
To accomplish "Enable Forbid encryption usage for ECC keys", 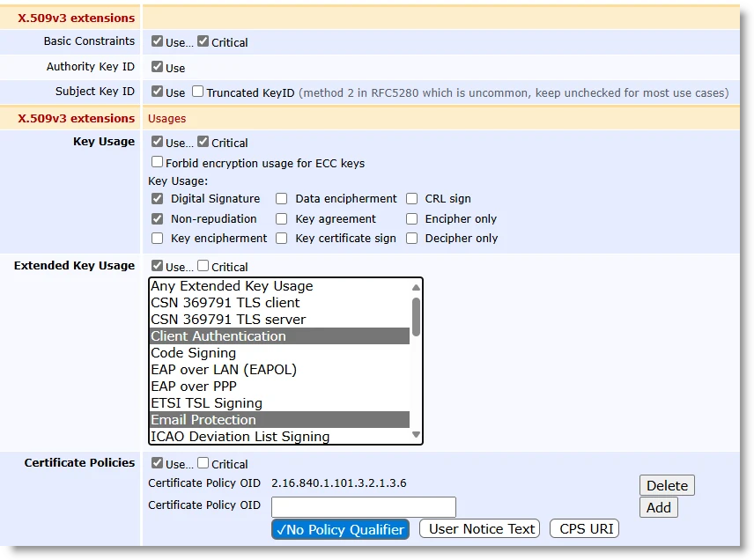I will pyautogui.click(x=157, y=162).
